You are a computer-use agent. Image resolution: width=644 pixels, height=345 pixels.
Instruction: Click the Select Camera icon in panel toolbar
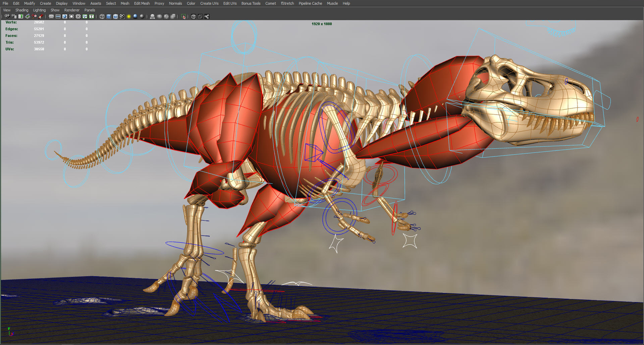7,17
